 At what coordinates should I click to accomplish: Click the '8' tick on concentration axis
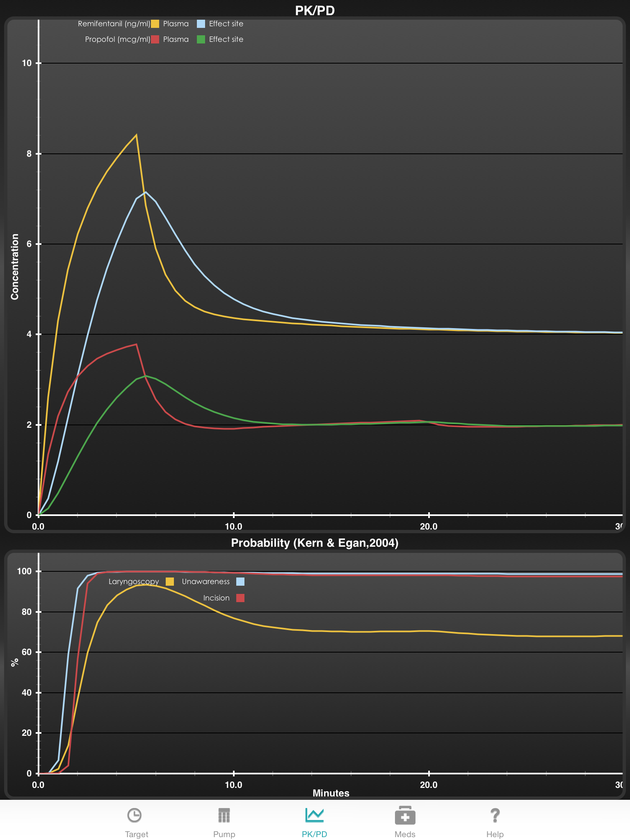tap(29, 154)
